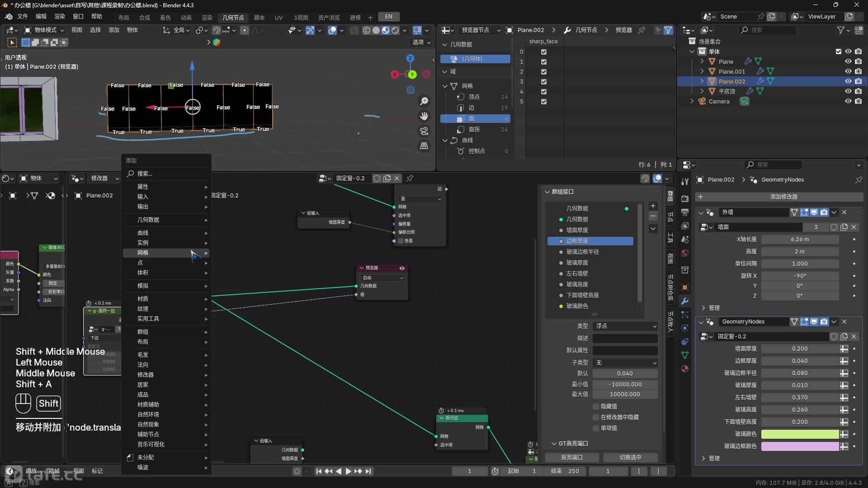Click 高亮端口 button
The height and width of the screenshot is (488, 868).
(571, 458)
